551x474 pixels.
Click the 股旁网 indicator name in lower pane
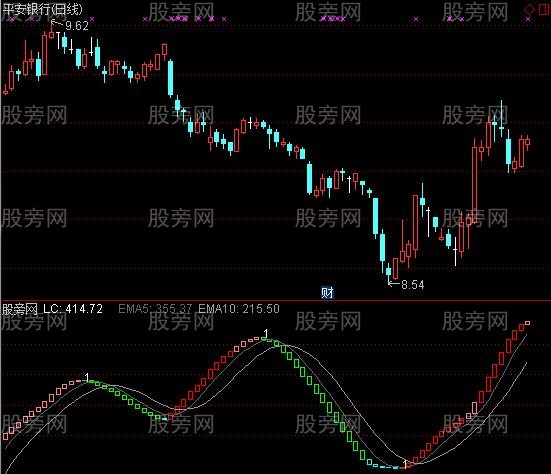(x=20, y=309)
